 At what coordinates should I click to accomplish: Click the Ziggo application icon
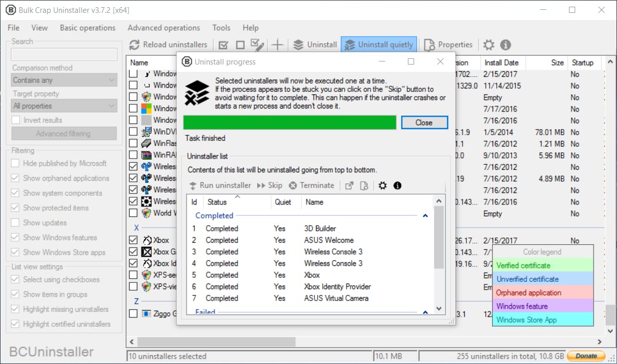click(x=147, y=313)
